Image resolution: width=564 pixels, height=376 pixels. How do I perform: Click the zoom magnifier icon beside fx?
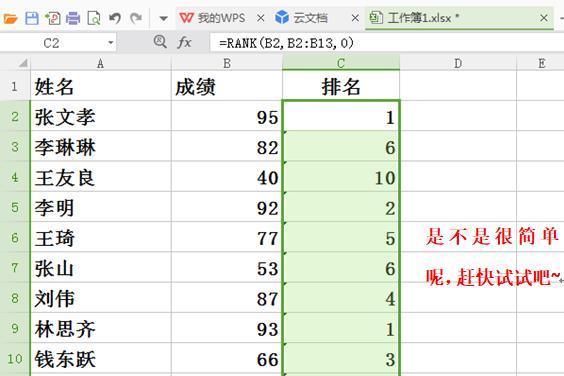tap(160, 42)
